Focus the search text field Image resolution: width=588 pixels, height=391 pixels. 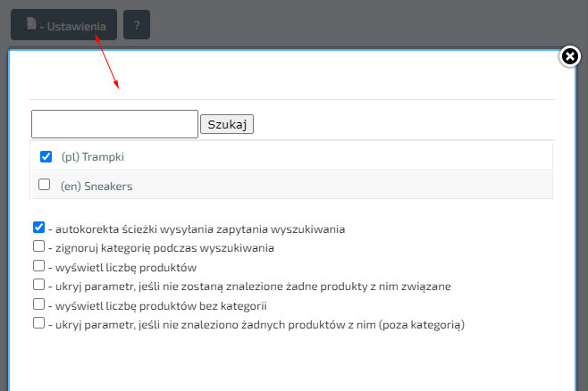114,124
